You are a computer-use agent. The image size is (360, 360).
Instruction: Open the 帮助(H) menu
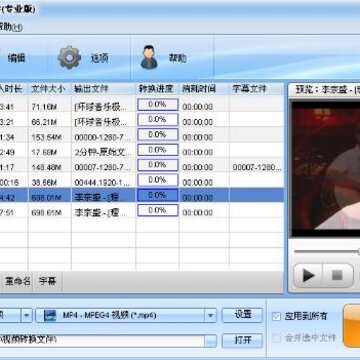[11, 27]
